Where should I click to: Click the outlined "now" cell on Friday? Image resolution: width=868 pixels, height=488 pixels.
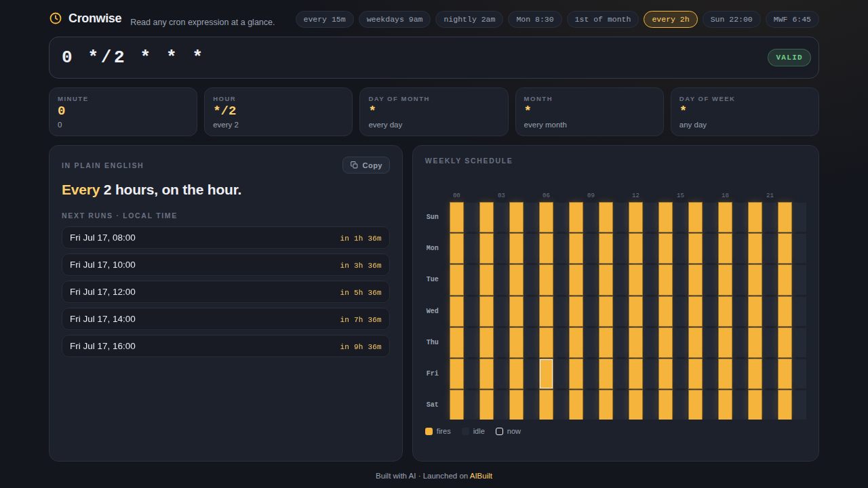tap(546, 373)
